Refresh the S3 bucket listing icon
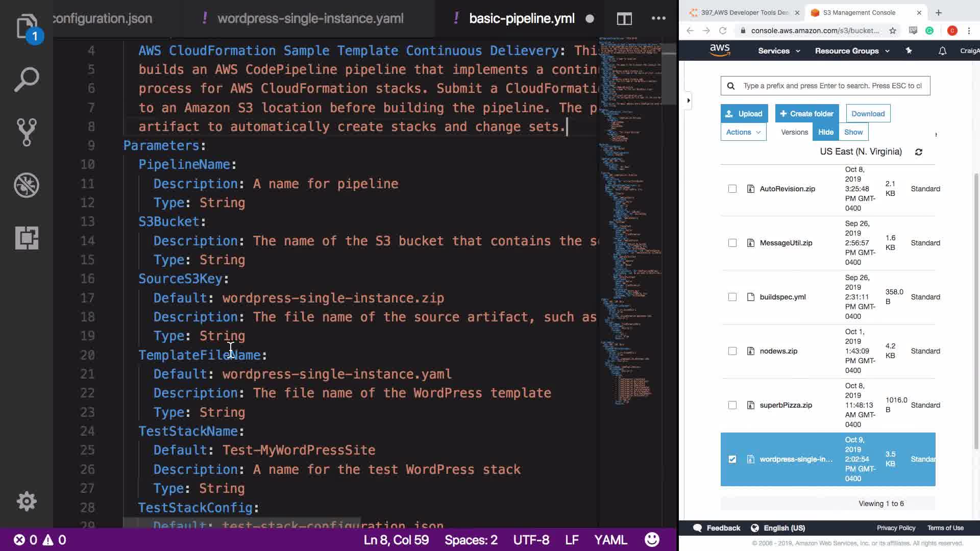Viewport: 980px width, 551px height. pyautogui.click(x=918, y=152)
